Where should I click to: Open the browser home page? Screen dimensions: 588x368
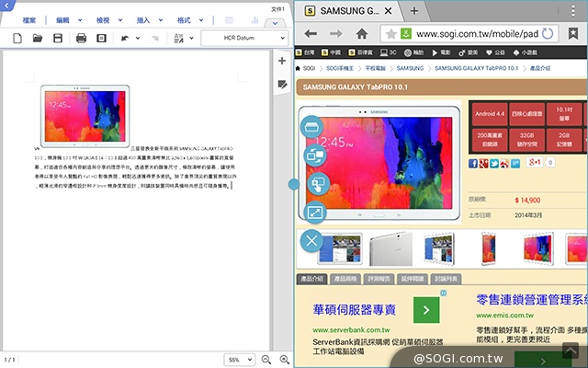(x=361, y=34)
